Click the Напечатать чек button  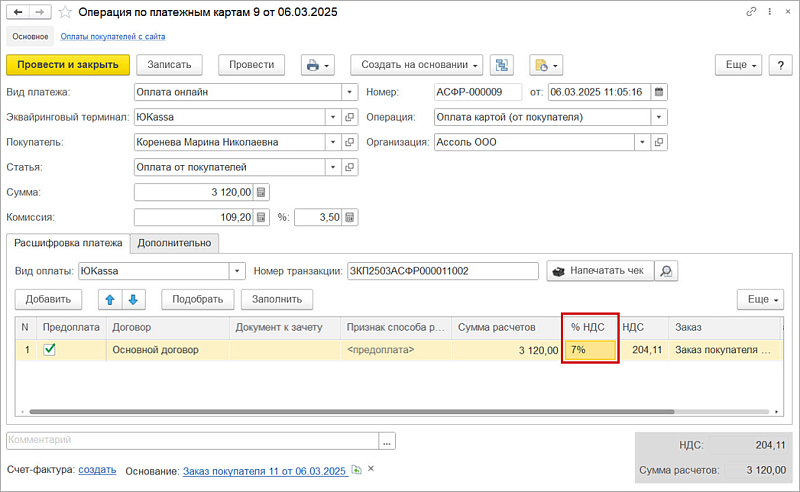click(600, 271)
